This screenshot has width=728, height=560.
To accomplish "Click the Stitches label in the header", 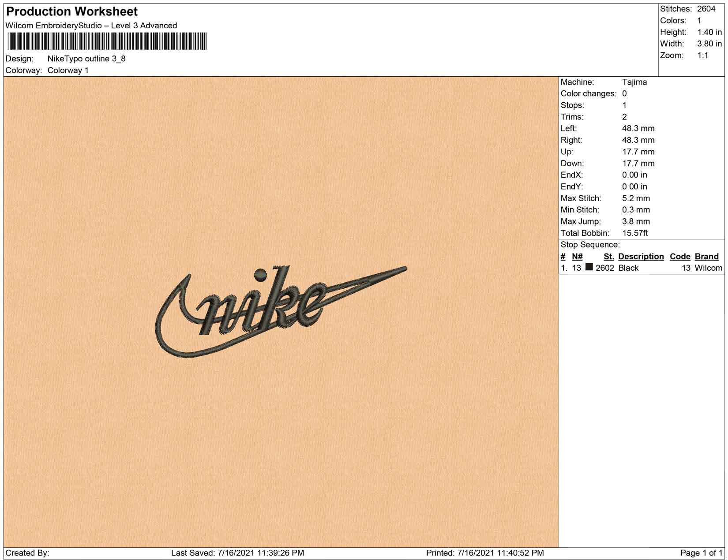I will (676, 9).
